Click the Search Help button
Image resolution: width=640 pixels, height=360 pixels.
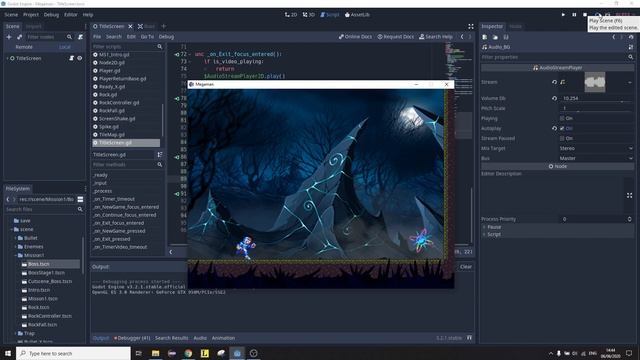point(436,37)
